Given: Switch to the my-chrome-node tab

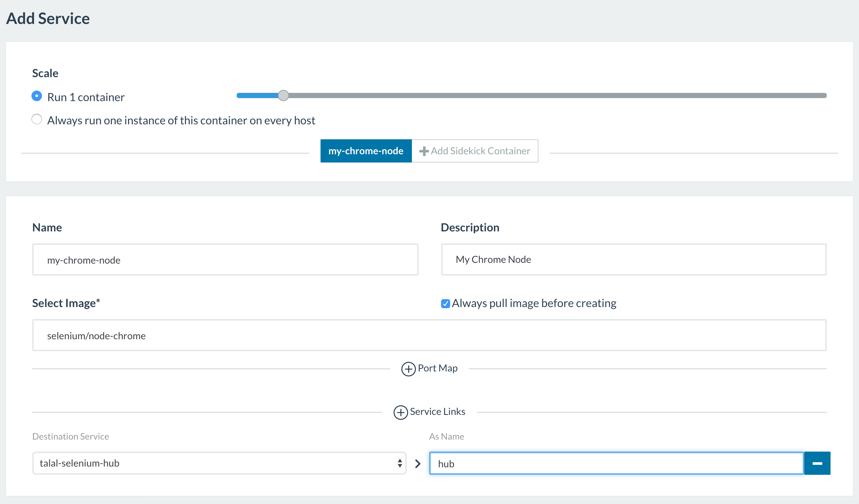Looking at the screenshot, I should click(366, 151).
